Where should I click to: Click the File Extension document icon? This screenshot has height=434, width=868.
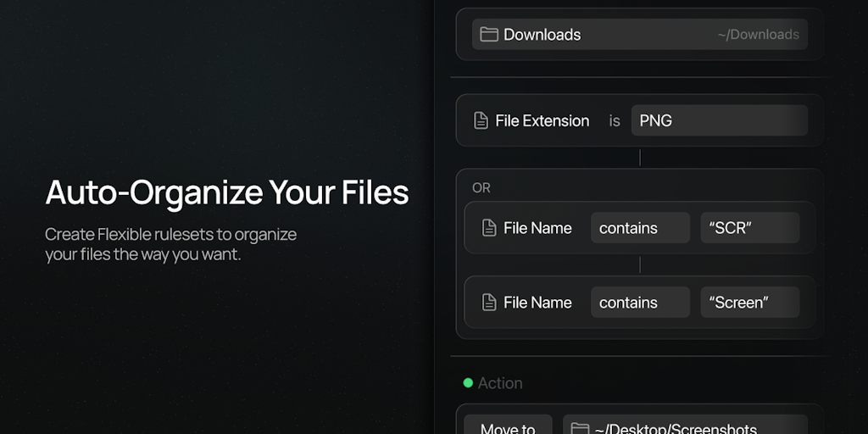(x=481, y=120)
